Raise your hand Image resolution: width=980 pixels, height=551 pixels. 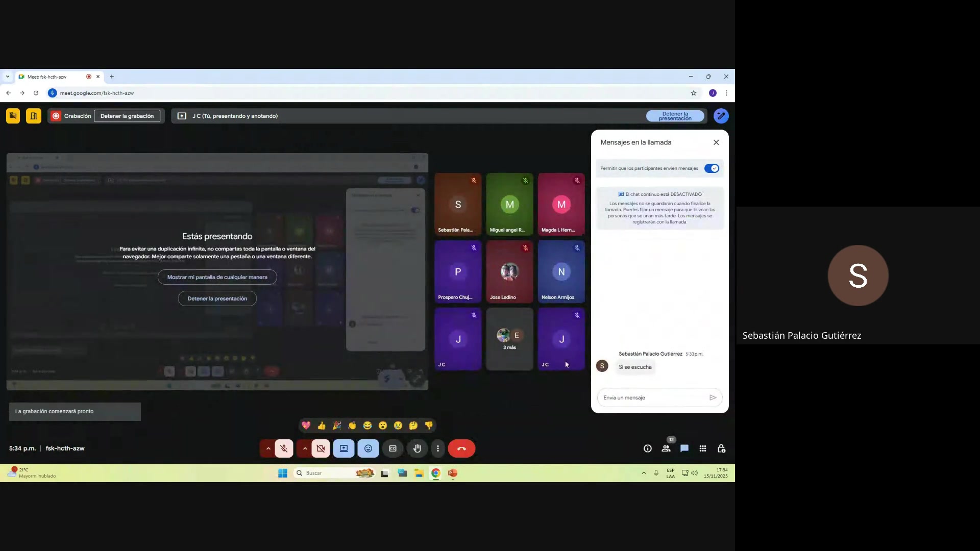[417, 448]
